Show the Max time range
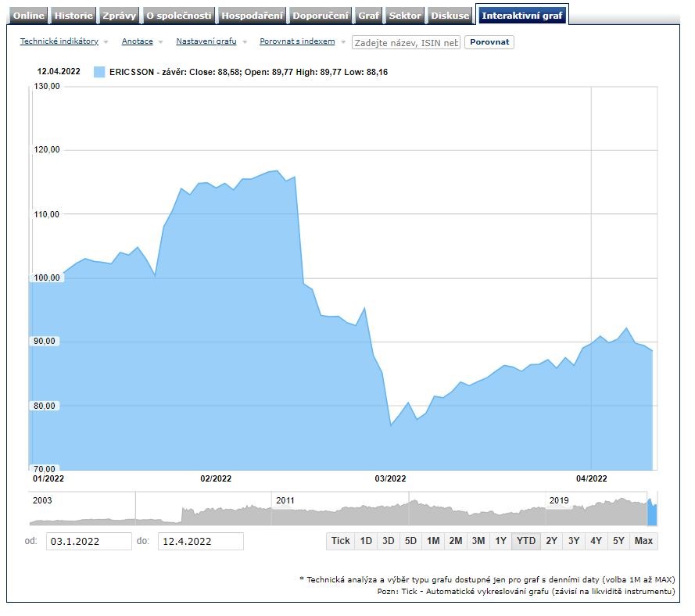The height and width of the screenshot is (616, 695). (x=643, y=541)
